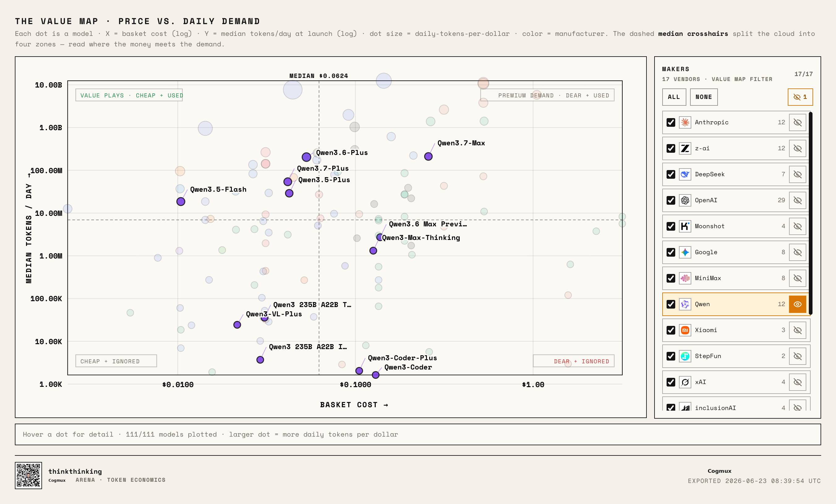
Task: Select NONE makers button
Action: [x=704, y=97]
